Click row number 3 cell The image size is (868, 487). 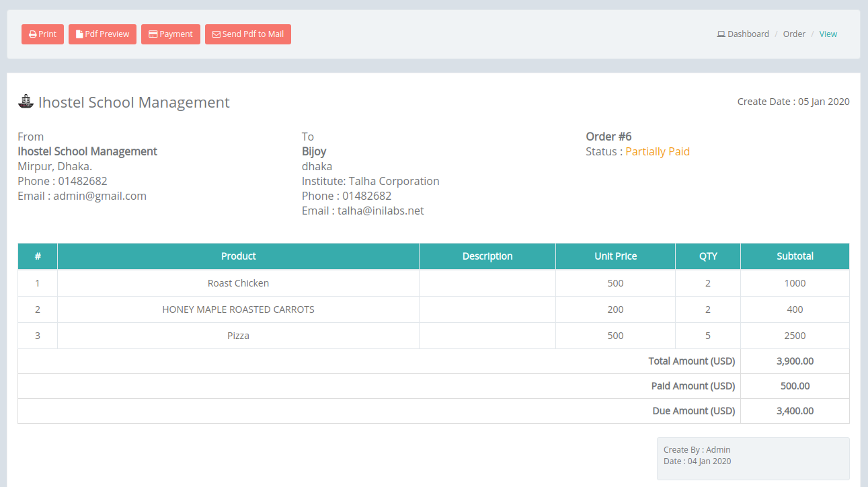tap(38, 336)
